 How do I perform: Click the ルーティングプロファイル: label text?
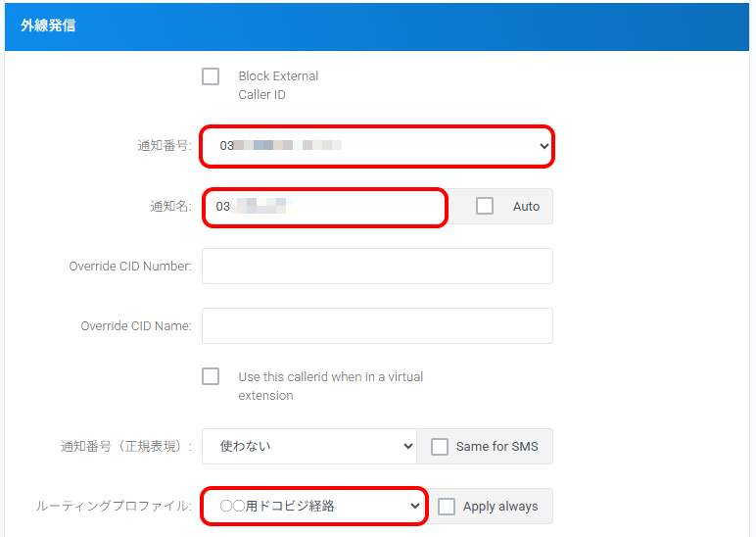pos(114,507)
